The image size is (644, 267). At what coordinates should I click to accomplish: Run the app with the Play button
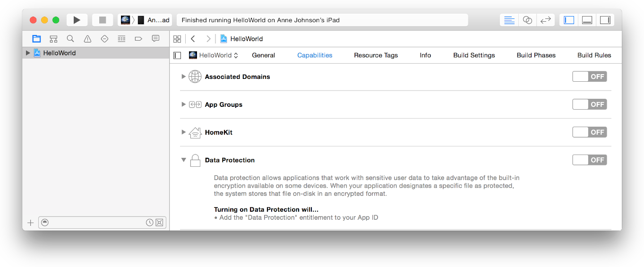coord(77,20)
